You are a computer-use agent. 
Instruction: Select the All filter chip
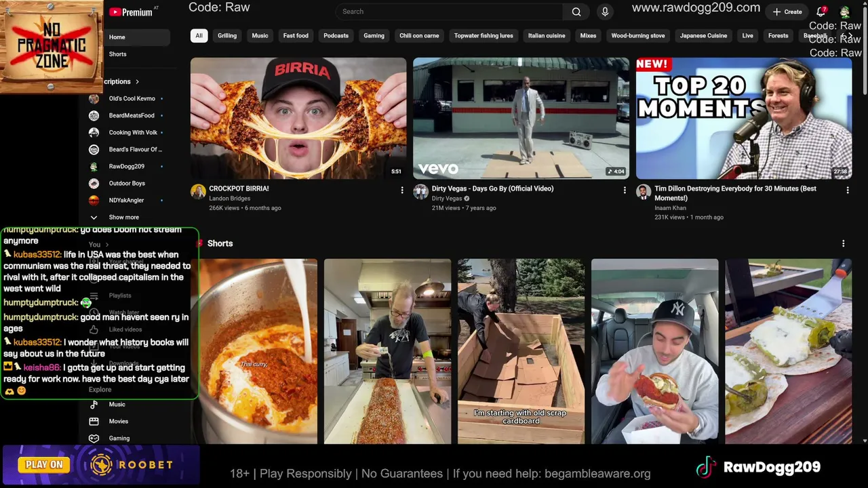point(199,35)
